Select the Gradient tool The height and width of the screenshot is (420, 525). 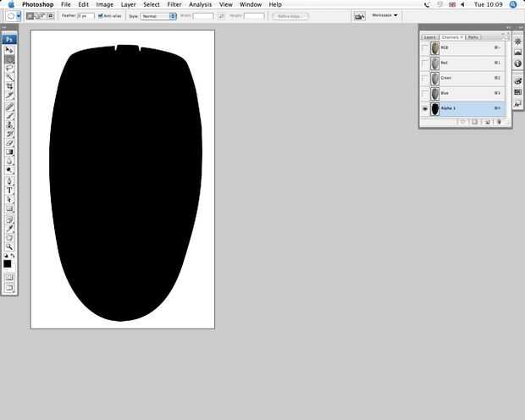tap(9, 152)
